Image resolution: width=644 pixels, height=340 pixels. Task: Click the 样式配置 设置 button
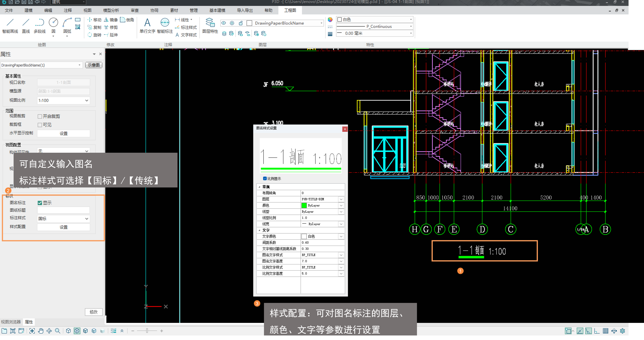tap(63, 227)
